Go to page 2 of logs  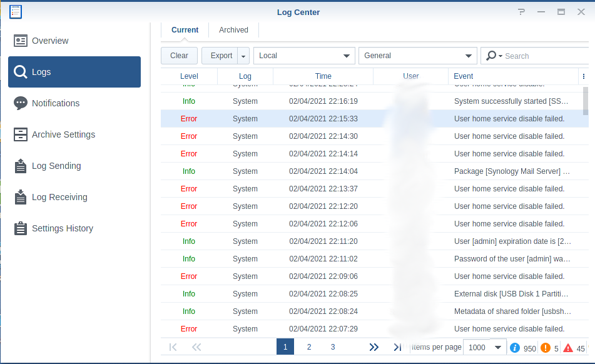point(309,347)
